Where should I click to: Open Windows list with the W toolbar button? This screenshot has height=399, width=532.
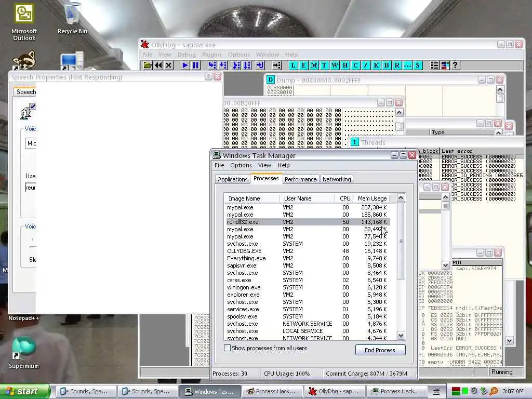[335, 65]
